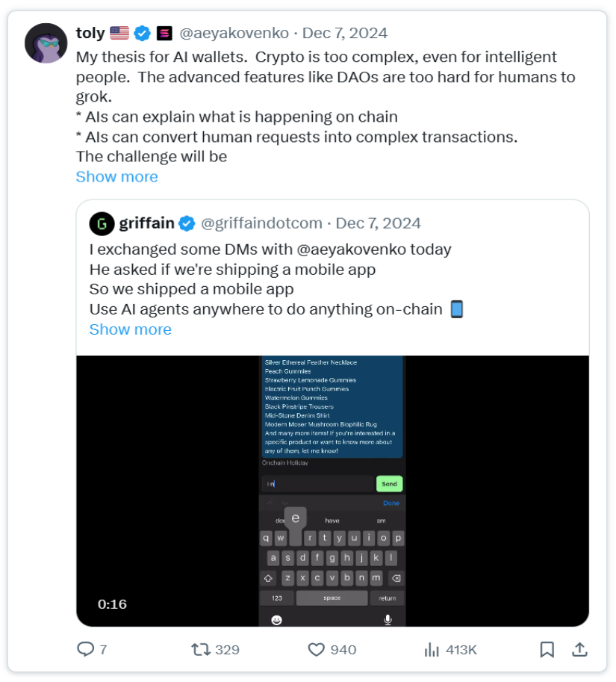Screen dimensions: 616x682
Task: Open the share upload icon
Action: pos(579,649)
